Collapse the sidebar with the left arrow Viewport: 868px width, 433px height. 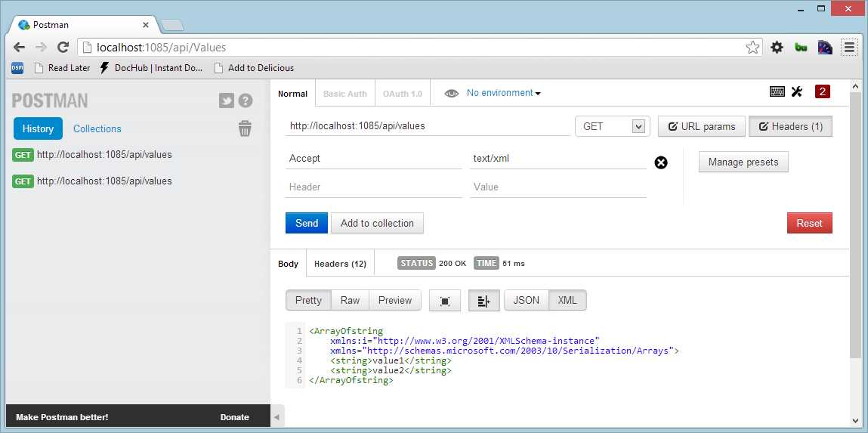(276, 417)
